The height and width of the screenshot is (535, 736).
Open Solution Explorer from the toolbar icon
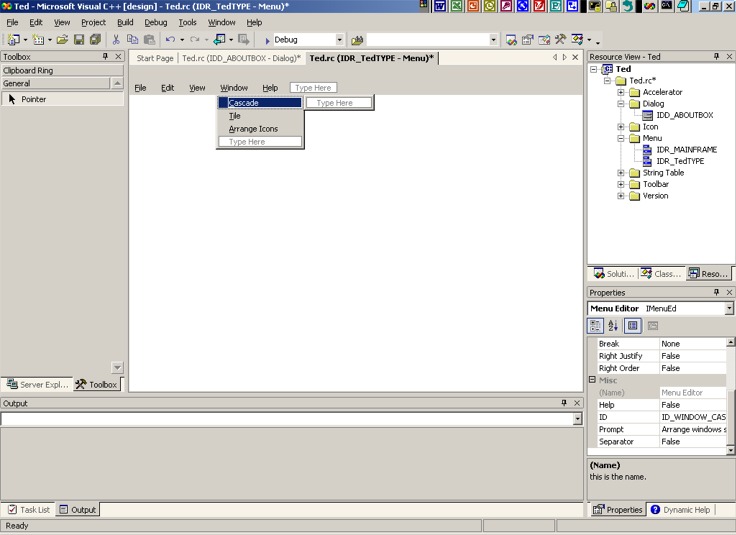[x=511, y=40]
